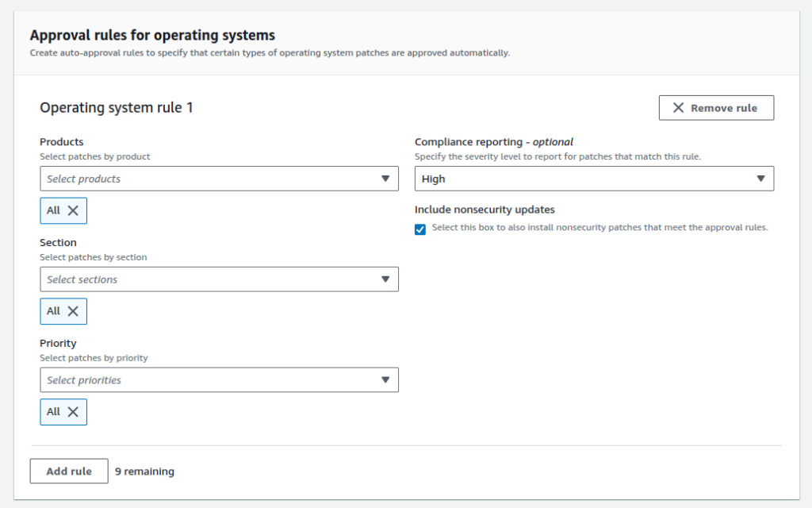Click the Products field label

click(62, 142)
